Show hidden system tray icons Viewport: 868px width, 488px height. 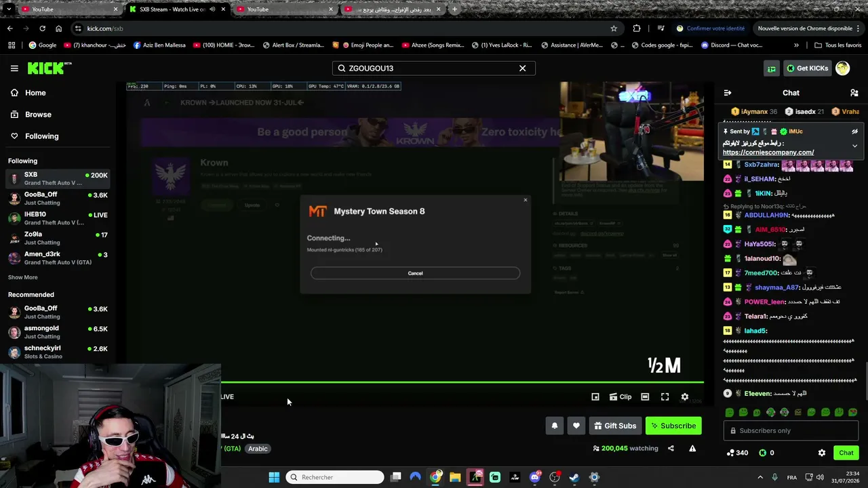tap(759, 477)
